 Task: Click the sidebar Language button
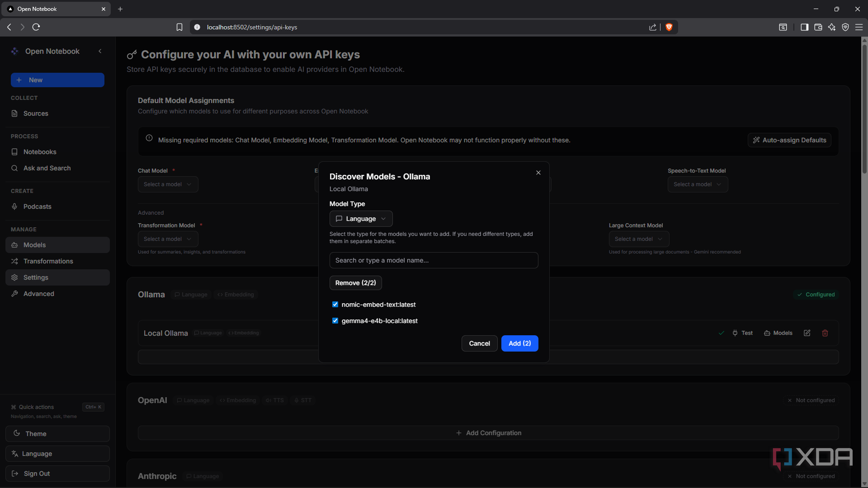pyautogui.click(x=57, y=454)
